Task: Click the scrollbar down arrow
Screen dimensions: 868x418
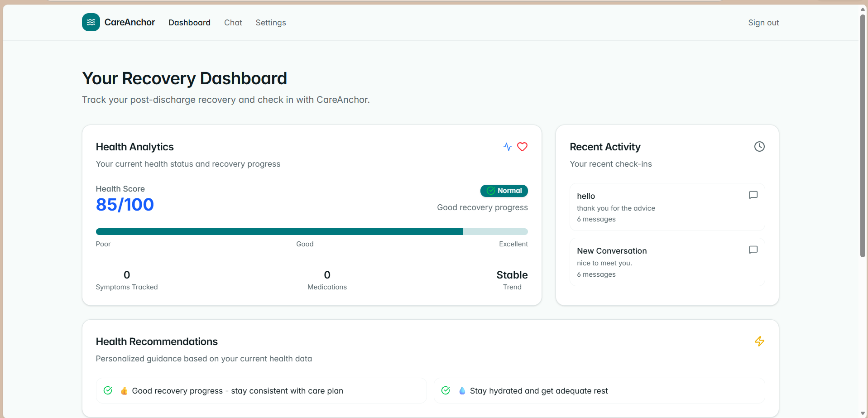Action: point(863,413)
